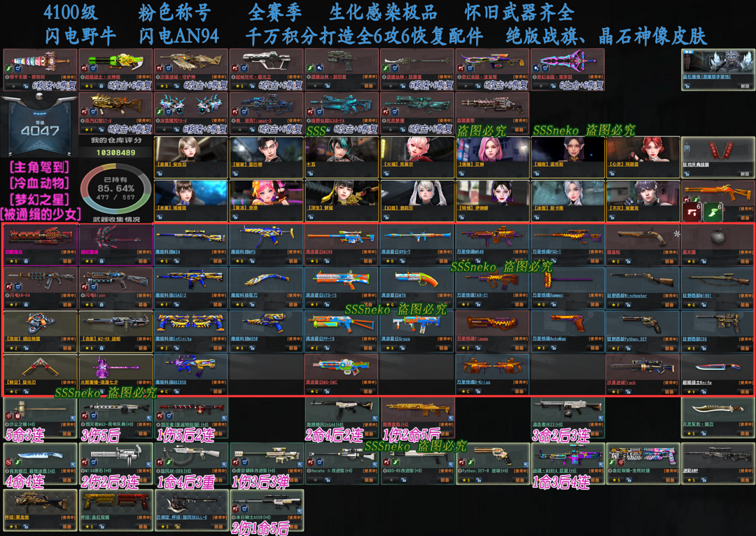Screen dimensions: 756x536
Task: Toggle the lock on the 魔能科技USAS12 card
Action: click(x=176, y=304)
